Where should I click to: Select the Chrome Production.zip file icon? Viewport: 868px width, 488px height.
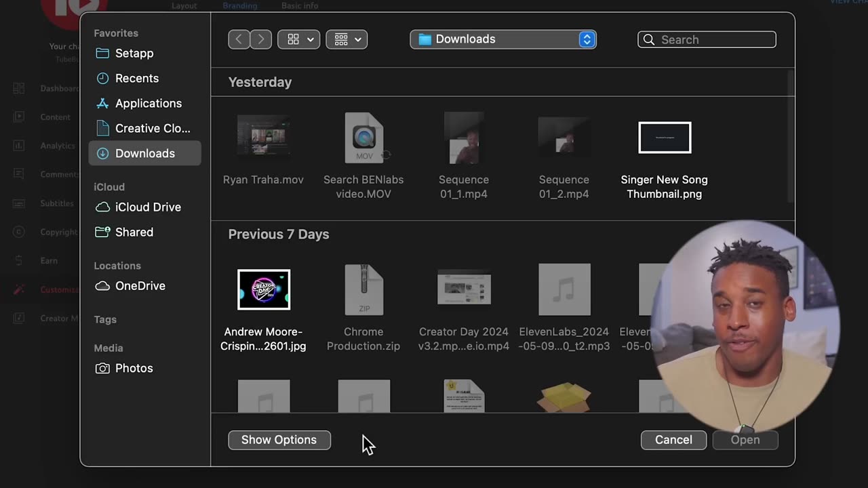click(x=364, y=289)
